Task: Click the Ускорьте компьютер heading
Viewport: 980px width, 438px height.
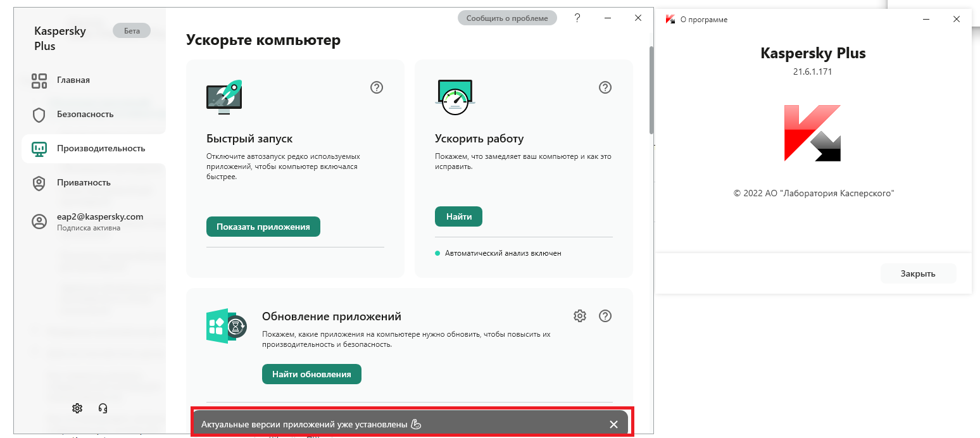Action: 263,41
